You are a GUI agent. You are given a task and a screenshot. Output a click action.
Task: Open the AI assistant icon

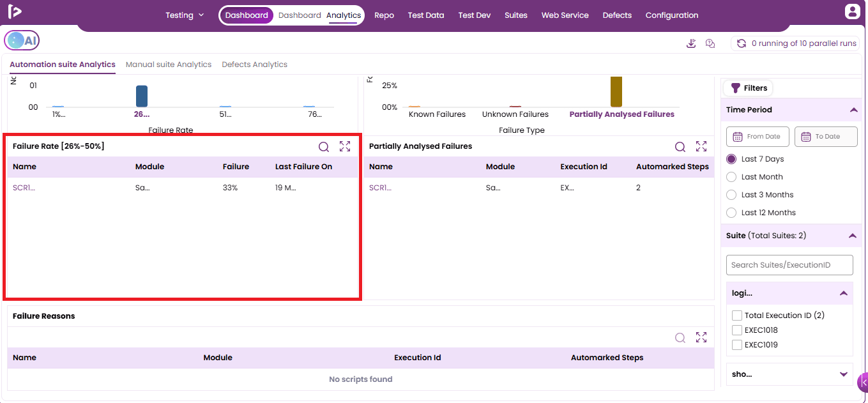(22, 41)
